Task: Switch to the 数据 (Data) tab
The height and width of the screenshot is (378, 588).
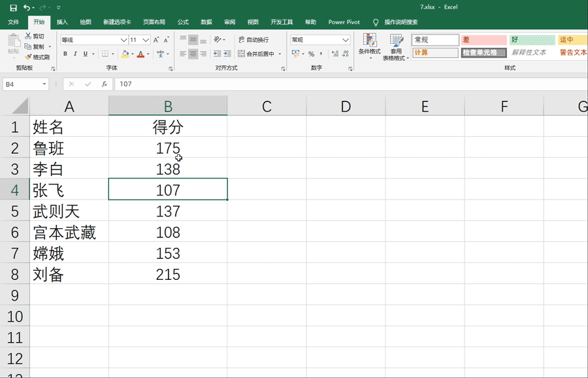Action: pos(206,22)
